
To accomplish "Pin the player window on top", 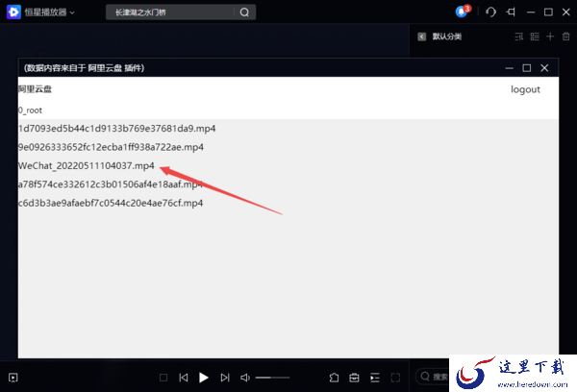I will 512,12.
